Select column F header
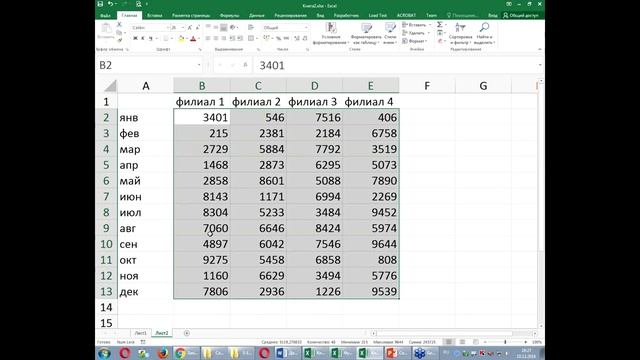The width and height of the screenshot is (640, 360). pos(427,86)
